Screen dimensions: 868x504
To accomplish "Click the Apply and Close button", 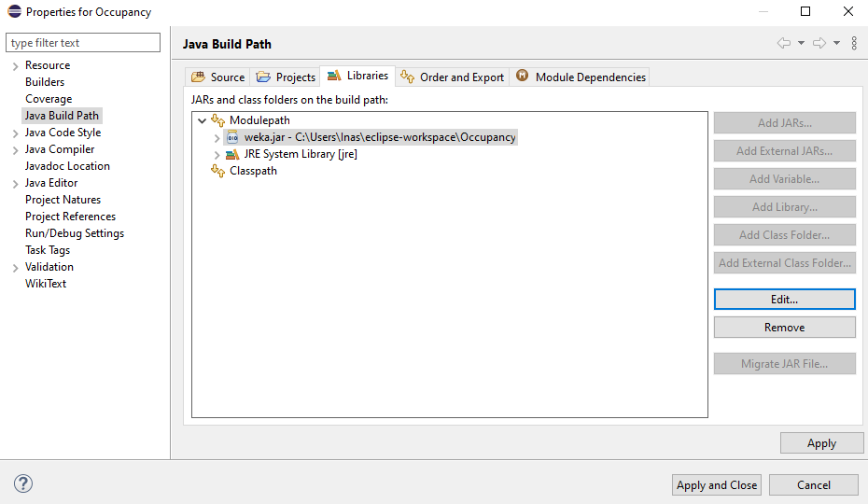I will click(717, 484).
